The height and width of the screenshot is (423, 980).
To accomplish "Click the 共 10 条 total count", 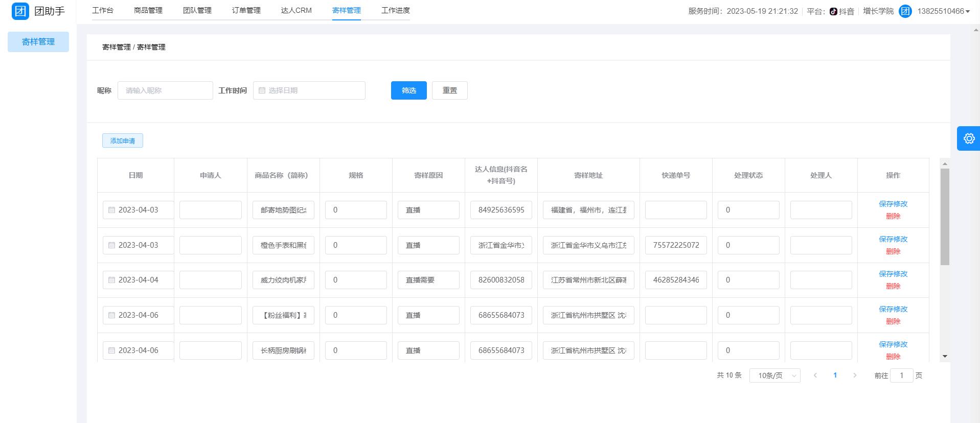I will pyautogui.click(x=729, y=375).
